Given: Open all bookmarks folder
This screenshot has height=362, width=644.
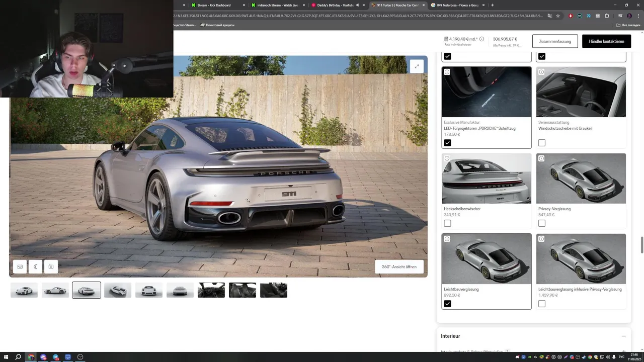Looking at the screenshot, I should coord(628,25).
